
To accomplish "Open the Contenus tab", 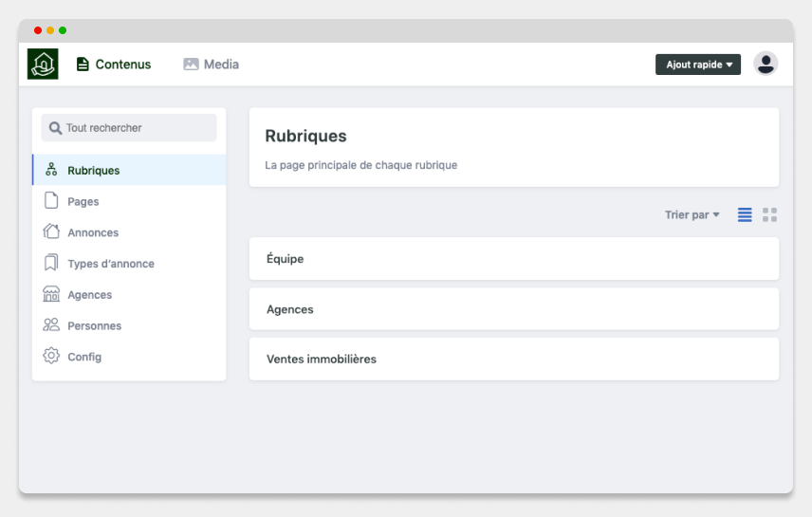I will pyautogui.click(x=114, y=65).
